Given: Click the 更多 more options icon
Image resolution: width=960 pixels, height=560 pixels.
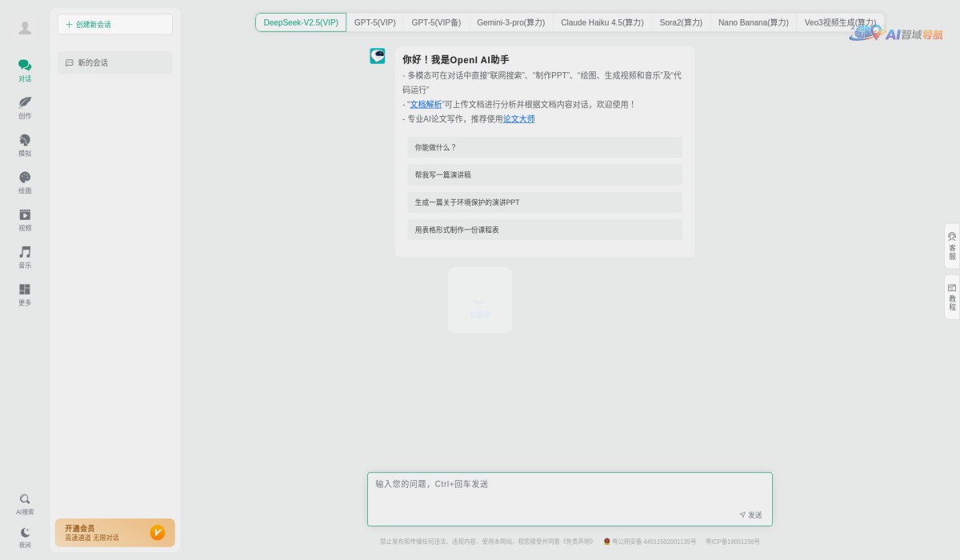Looking at the screenshot, I should (25, 294).
